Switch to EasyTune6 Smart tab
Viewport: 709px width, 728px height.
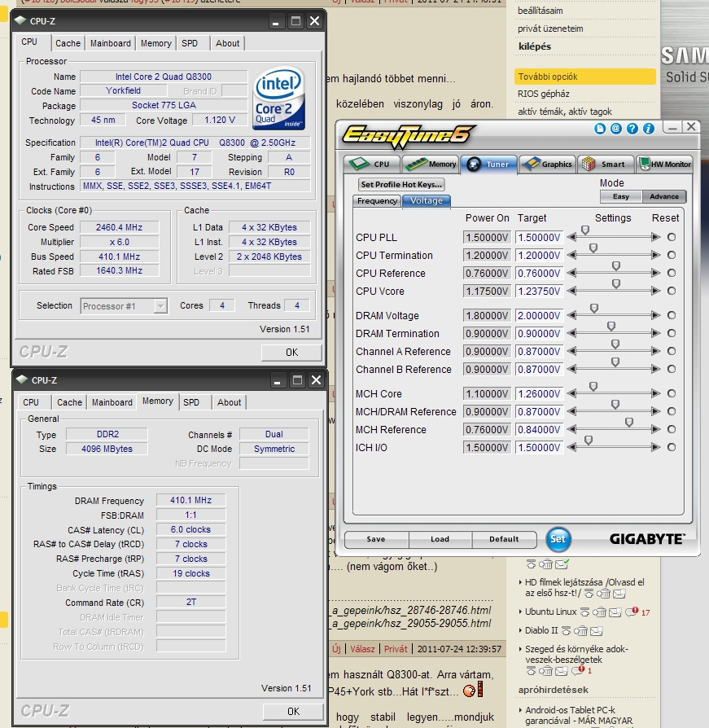click(606, 164)
